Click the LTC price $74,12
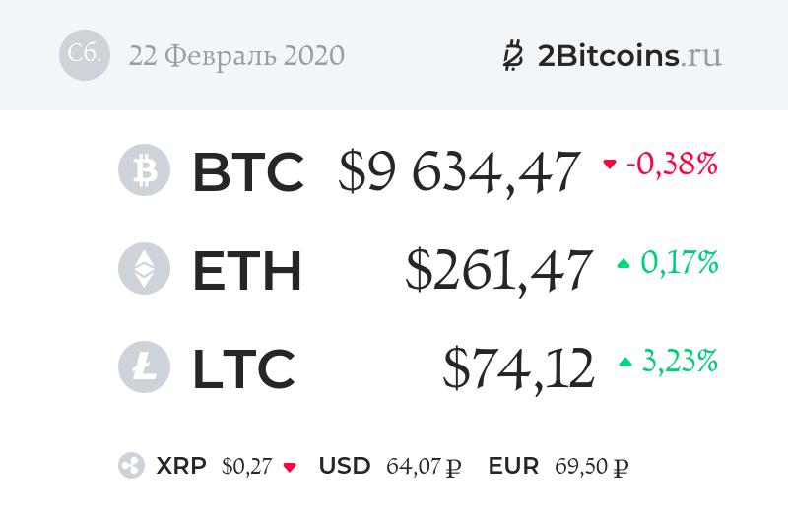Screen dimensions: 788x532 (518, 369)
